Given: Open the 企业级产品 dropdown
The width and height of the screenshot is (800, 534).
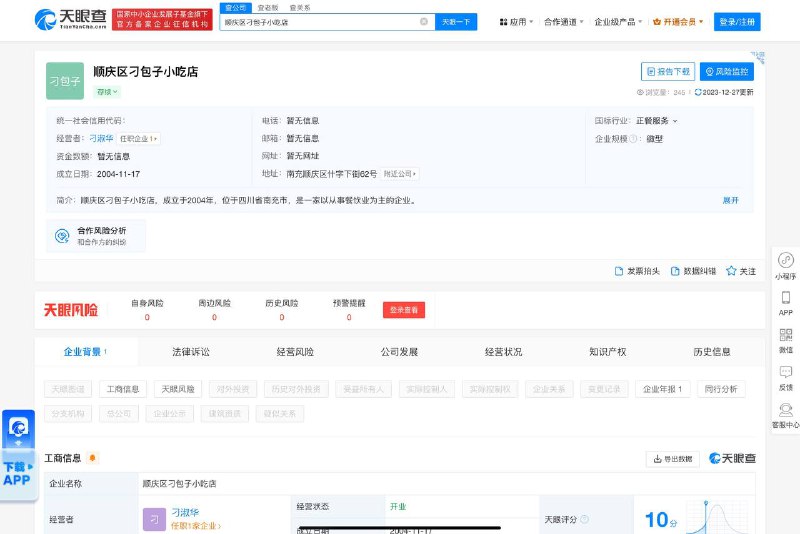Looking at the screenshot, I should [x=618, y=22].
